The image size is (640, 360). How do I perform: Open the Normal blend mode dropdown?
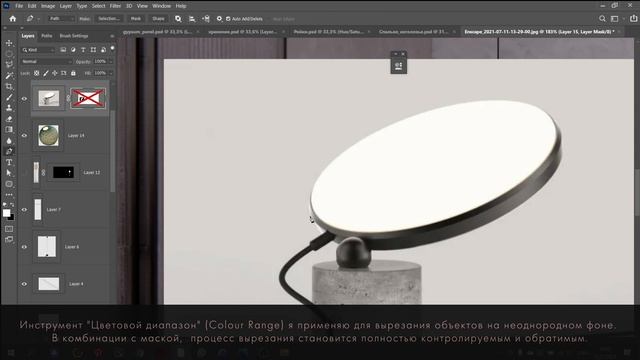click(x=47, y=62)
